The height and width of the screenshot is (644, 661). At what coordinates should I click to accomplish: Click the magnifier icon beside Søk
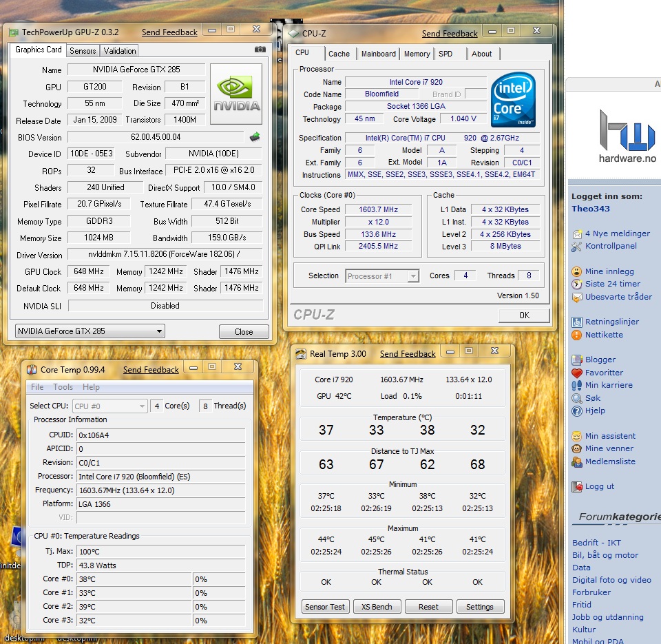(577, 398)
